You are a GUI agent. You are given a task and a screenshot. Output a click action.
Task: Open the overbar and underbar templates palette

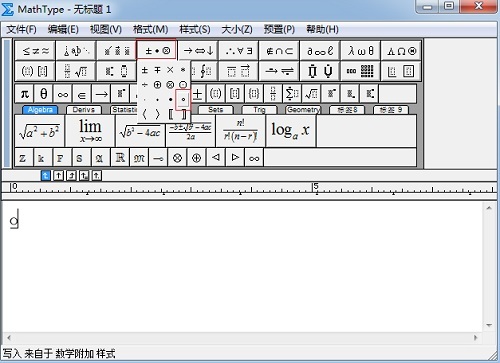point(239,71)
